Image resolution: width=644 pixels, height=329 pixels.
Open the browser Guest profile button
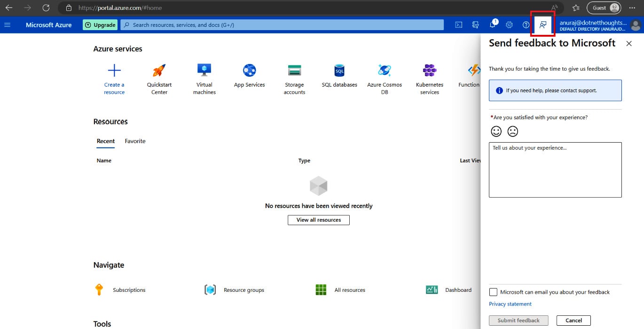(604, 8)
